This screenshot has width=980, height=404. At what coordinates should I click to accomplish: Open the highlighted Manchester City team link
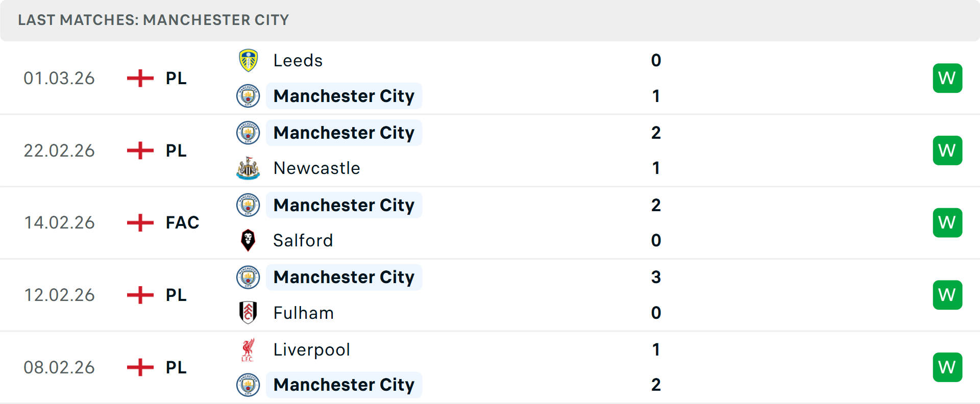[x=344, y=96]
